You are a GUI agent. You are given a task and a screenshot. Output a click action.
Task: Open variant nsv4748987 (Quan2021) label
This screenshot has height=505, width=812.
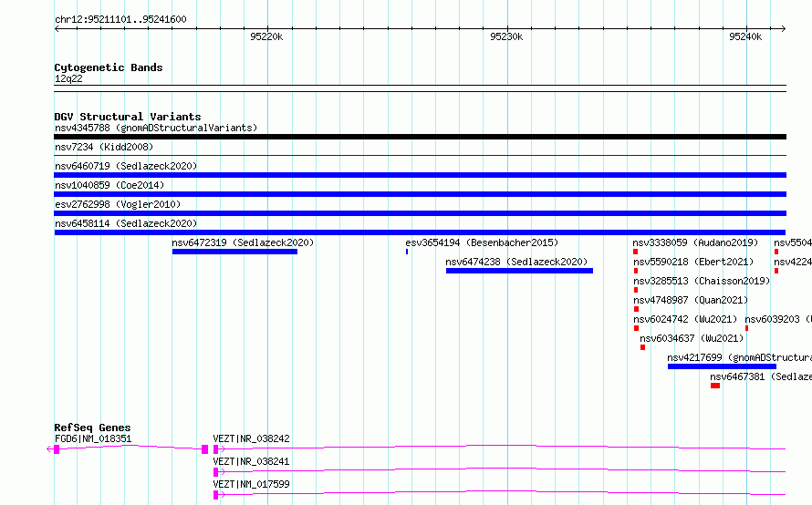click(691, 300)
